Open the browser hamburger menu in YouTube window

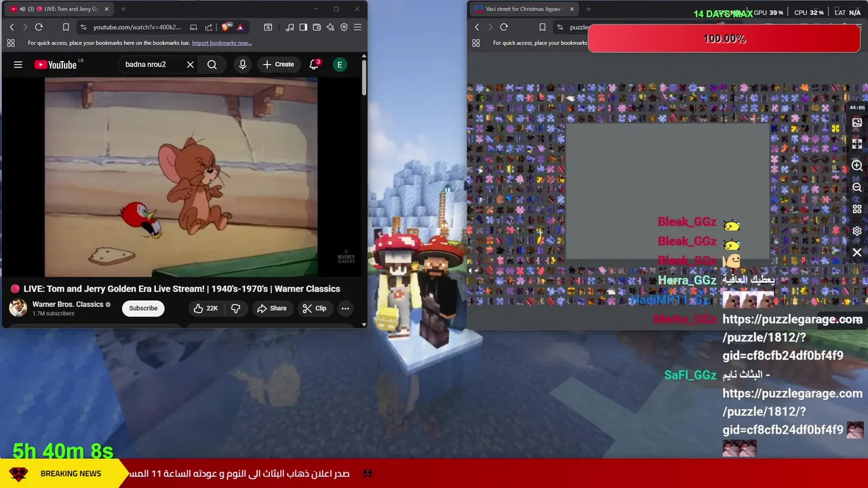tap(357, 27)
